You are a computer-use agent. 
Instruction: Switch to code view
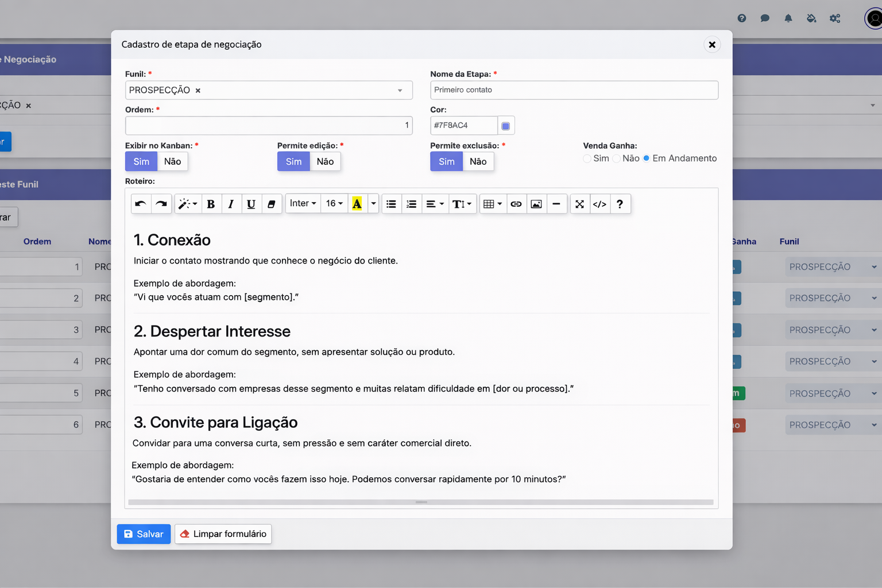[x=600, y=204]
